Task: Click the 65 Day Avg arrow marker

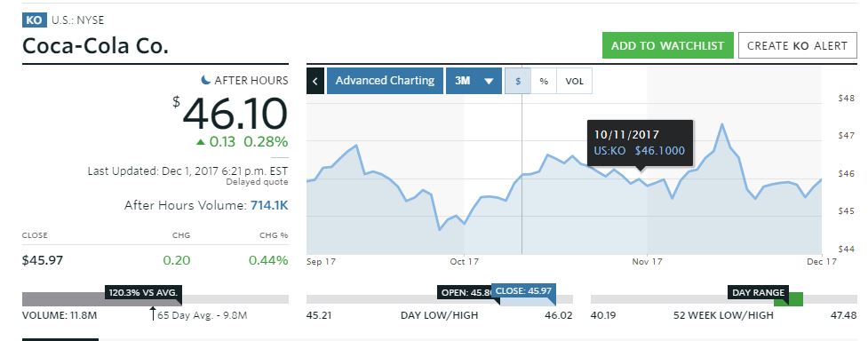Action: pos(154,313)
